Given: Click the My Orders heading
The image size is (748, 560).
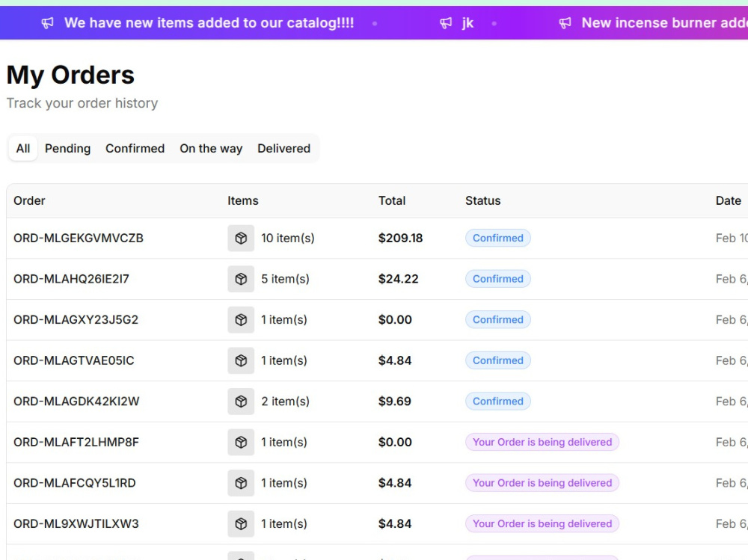Looking at the screenshot, I should 70,75.
